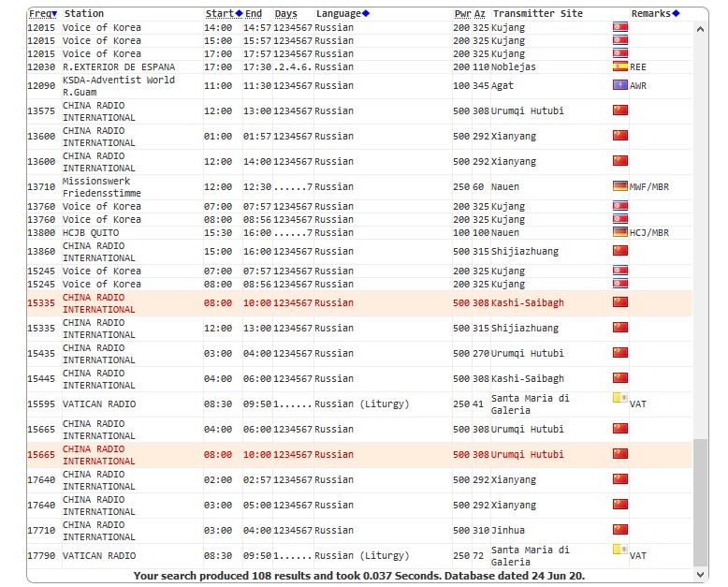Click the China flag in the 17640 03:00 row
This screenshot has height=587, width=728.
[x=620, y=505]
